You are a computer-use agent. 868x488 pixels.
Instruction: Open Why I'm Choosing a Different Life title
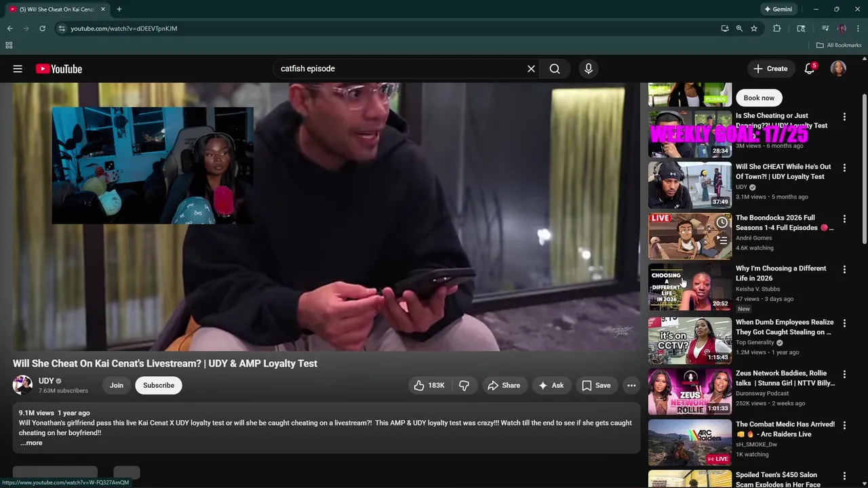(781, 273)
